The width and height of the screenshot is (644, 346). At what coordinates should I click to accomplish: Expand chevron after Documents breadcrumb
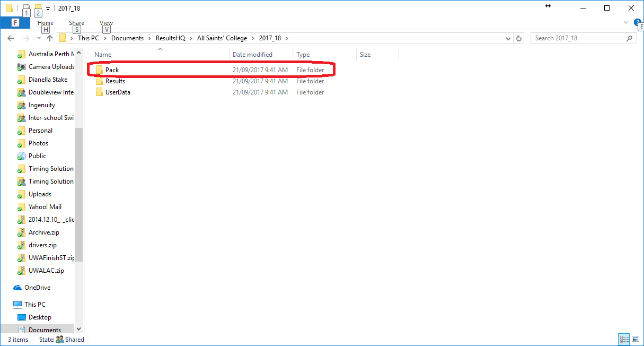149,38
